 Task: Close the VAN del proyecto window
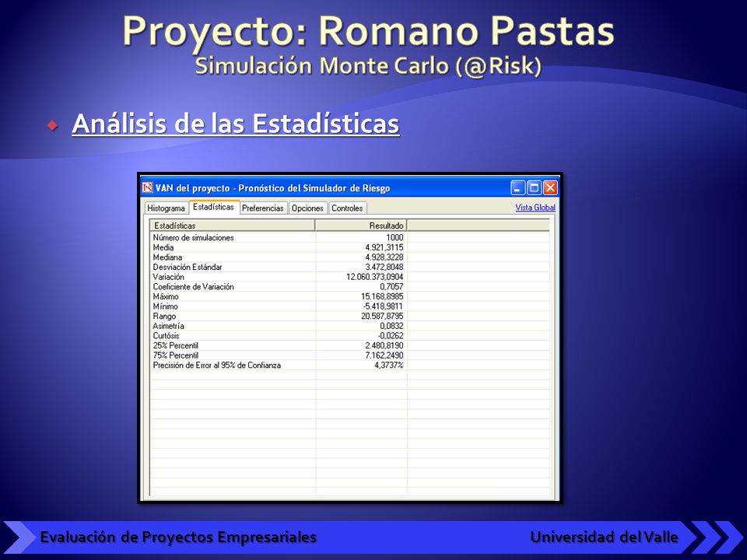tap(550, 187)
